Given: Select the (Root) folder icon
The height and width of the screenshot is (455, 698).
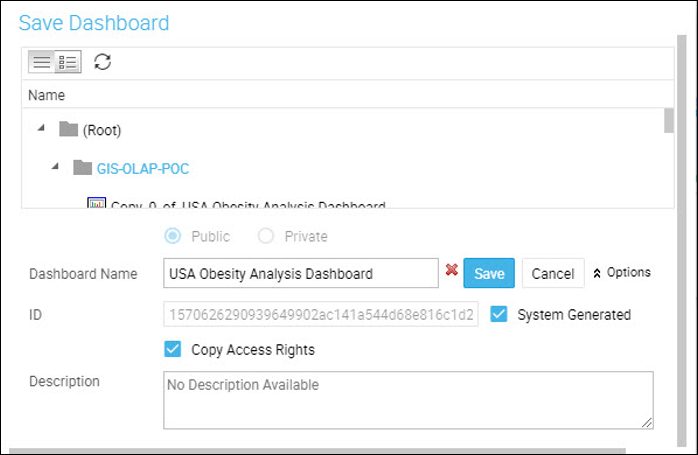Looking at the screenshot, I should point(69,129).
